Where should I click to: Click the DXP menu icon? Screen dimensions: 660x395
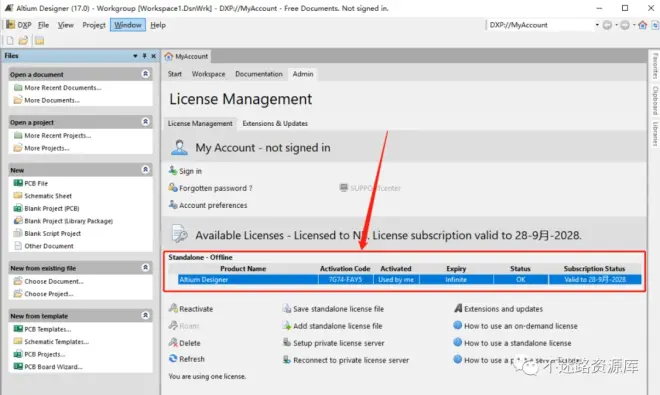[11, 25]
